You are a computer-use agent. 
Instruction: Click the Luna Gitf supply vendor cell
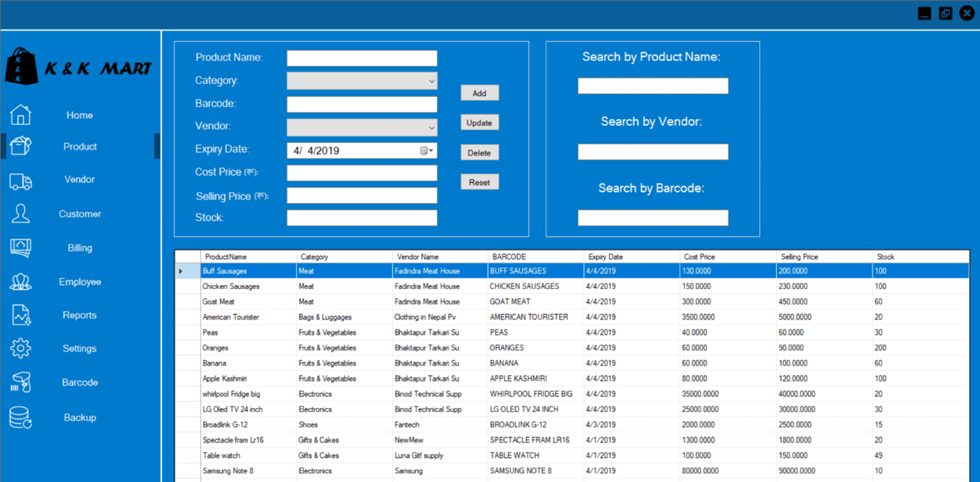point(440,455)
